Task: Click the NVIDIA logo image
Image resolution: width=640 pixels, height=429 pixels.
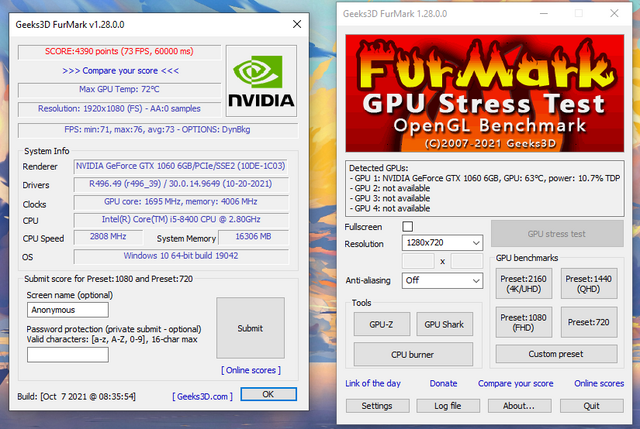Action: tap(260, 81)
